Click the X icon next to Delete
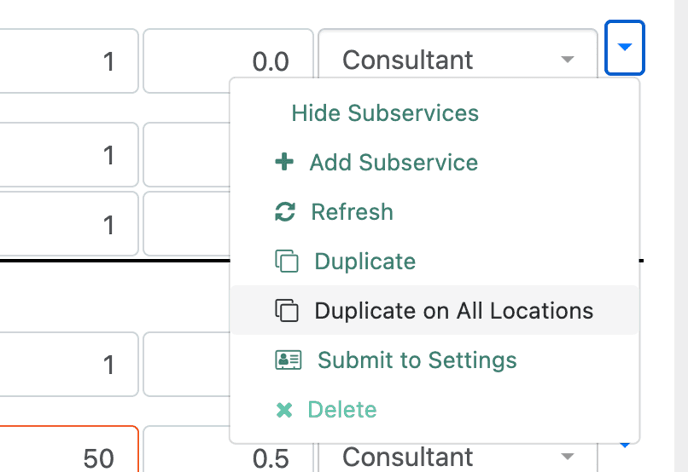This screenshot has width=688, height=472. tap(284, 410)
